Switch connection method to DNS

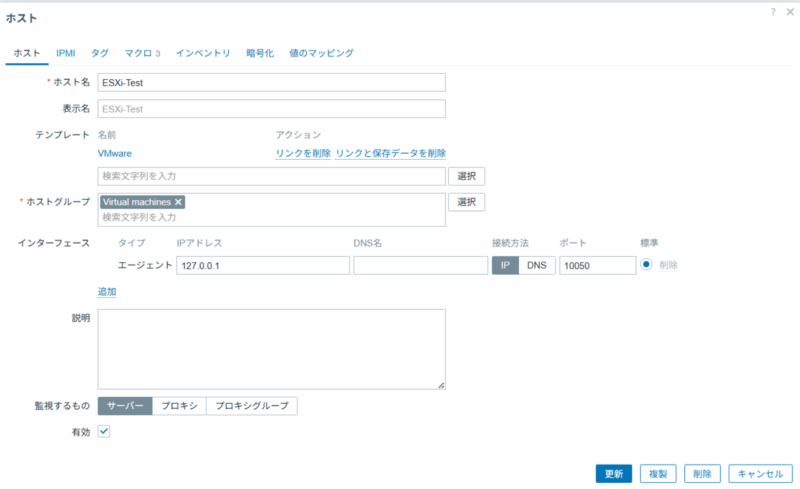[536, 265]
